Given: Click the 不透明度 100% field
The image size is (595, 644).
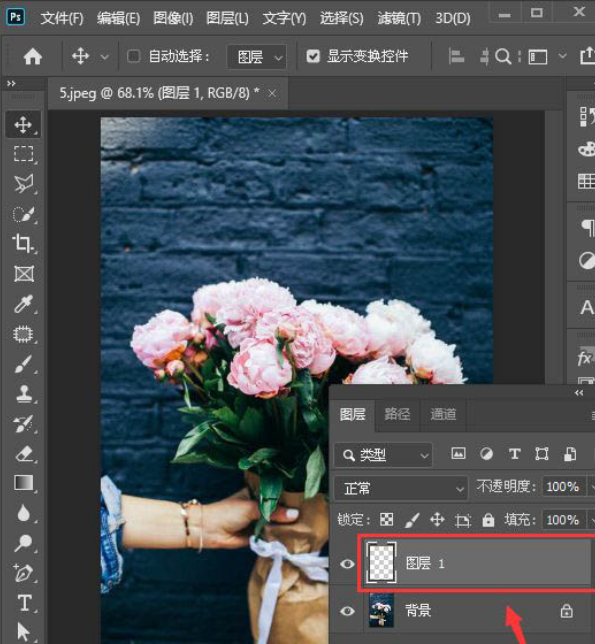Looking at the screenshot, I should pyautogui.click(x=563, y=487).
